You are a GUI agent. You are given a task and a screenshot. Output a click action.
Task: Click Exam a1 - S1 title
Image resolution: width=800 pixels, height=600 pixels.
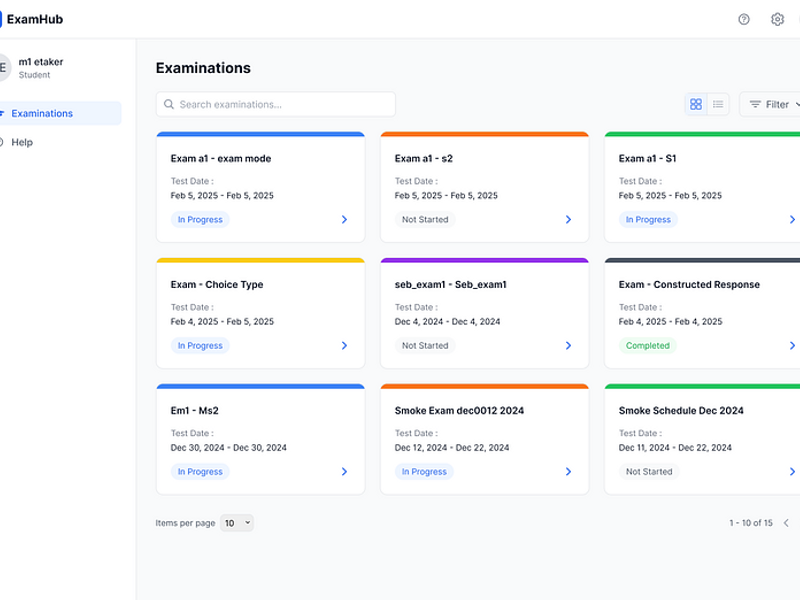tap(647, 159)
